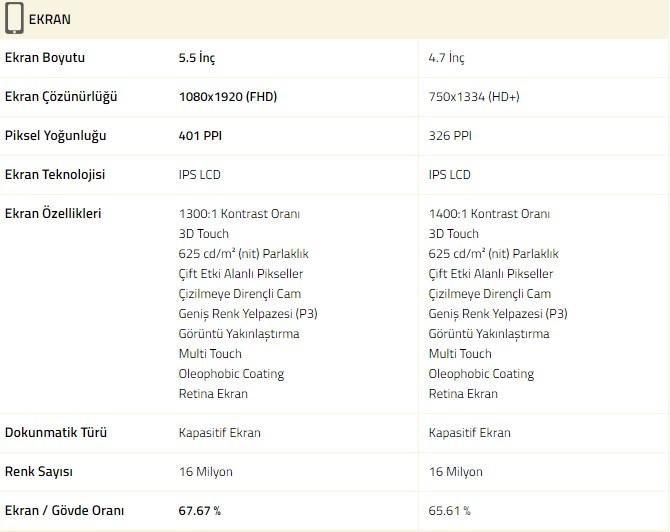Image resolution: width=670 pixels, height=532 pixels.
Task: Click the 5.5 İnç screen size value
Action: point(197,58)
